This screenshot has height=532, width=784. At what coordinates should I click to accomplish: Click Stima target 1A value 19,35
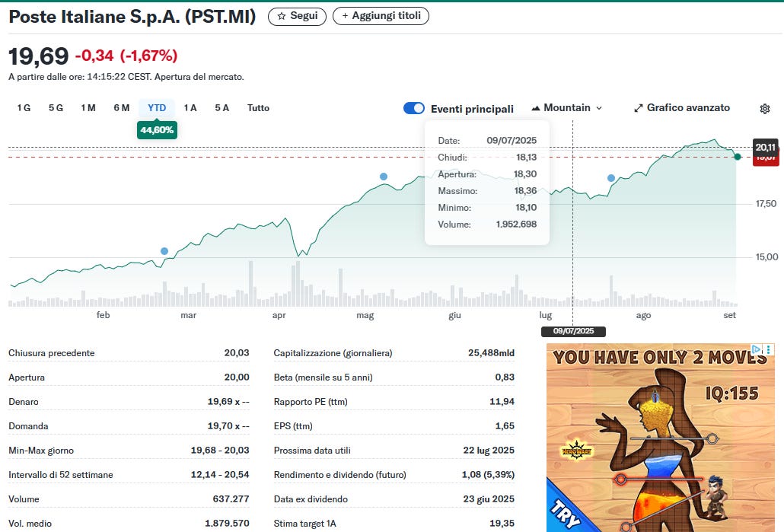click(x=502, y=524)
